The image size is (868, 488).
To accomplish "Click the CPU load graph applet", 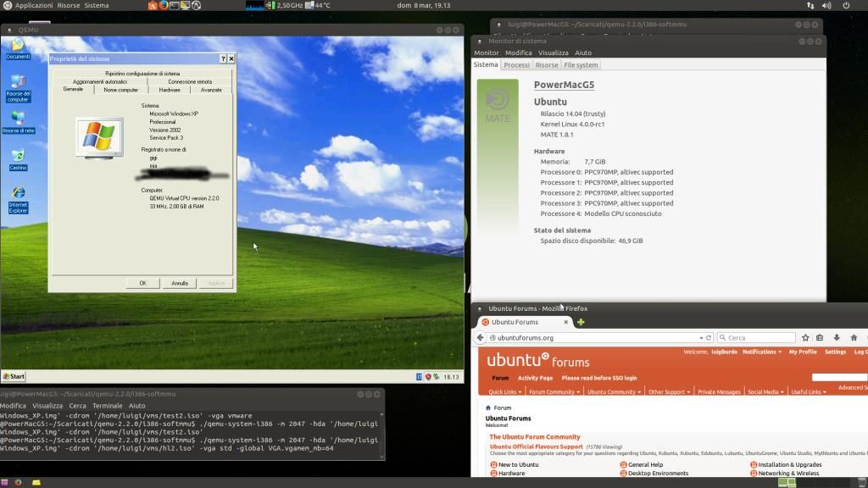I will point(254,6).
